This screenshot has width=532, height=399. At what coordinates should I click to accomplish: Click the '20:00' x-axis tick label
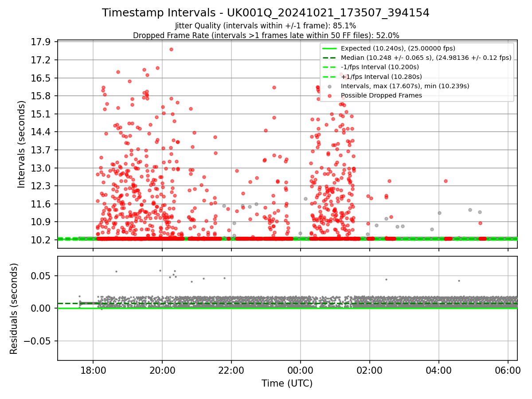tap(162, 370)
